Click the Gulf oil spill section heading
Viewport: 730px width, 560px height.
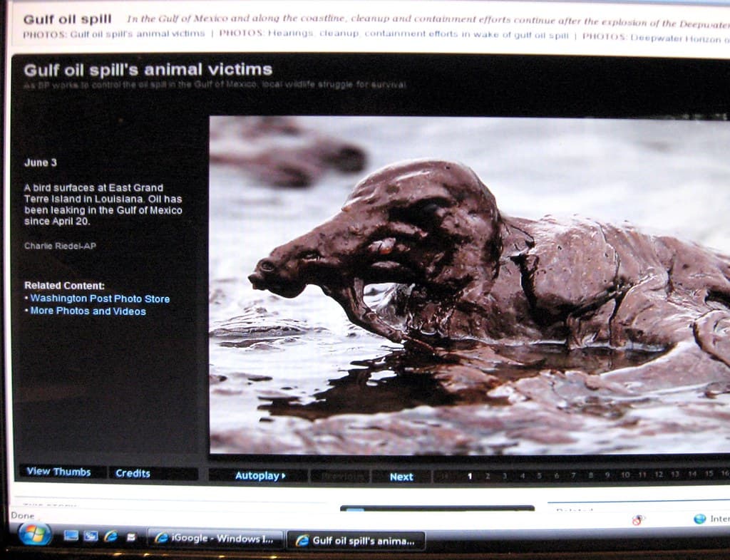pyautogui.click(x=68, y=19)
